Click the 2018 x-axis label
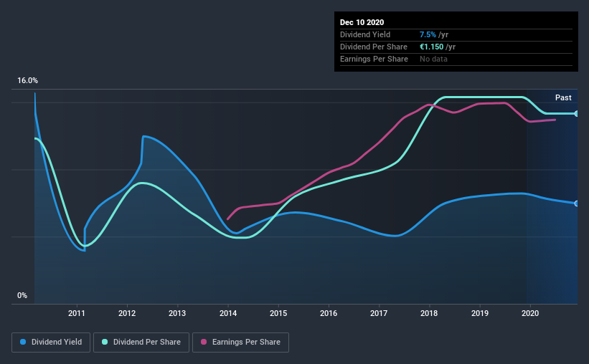589x364 pixels. click(x=429, y=313)
